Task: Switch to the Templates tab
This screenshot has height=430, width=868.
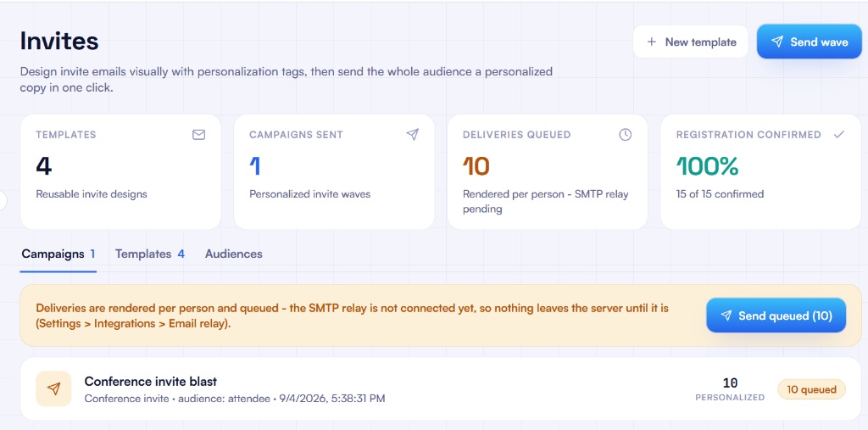Action: pyautogui.click(x=150, y=254)
